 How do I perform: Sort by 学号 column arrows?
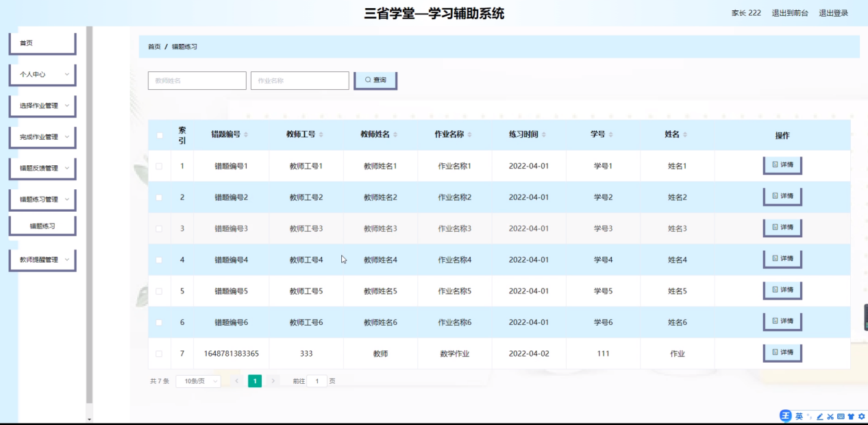click(x=610, y=135)
